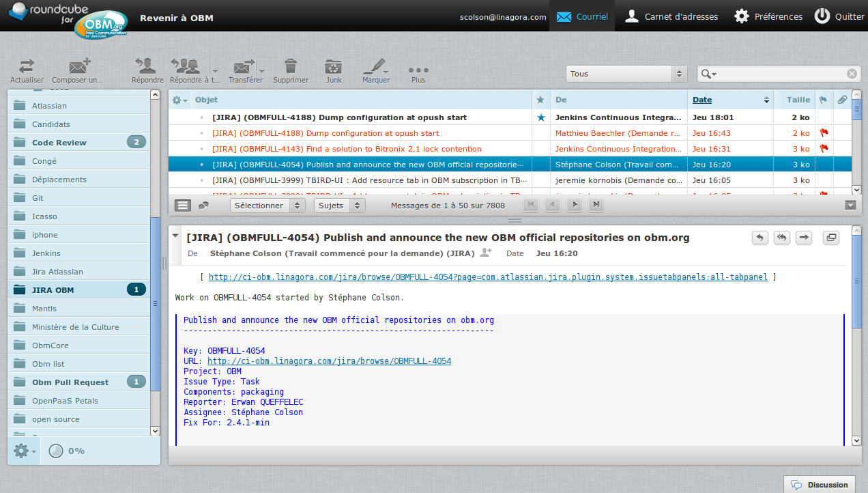This screenshot has height=493, width=868.
Task: Select the OBMFULL-4188 Jenkins message
Action: click(510, 117)
